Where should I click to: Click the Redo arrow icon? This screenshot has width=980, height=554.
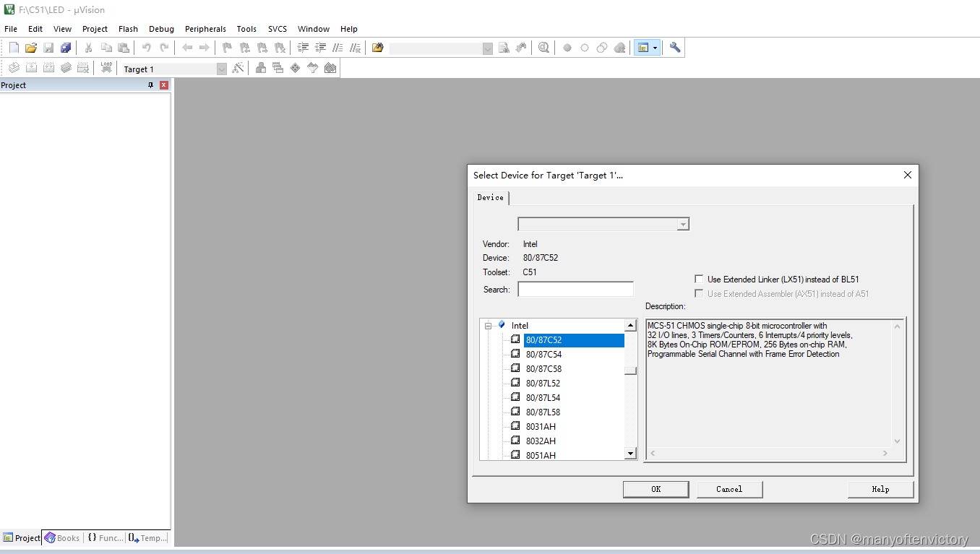click(164, 48)
